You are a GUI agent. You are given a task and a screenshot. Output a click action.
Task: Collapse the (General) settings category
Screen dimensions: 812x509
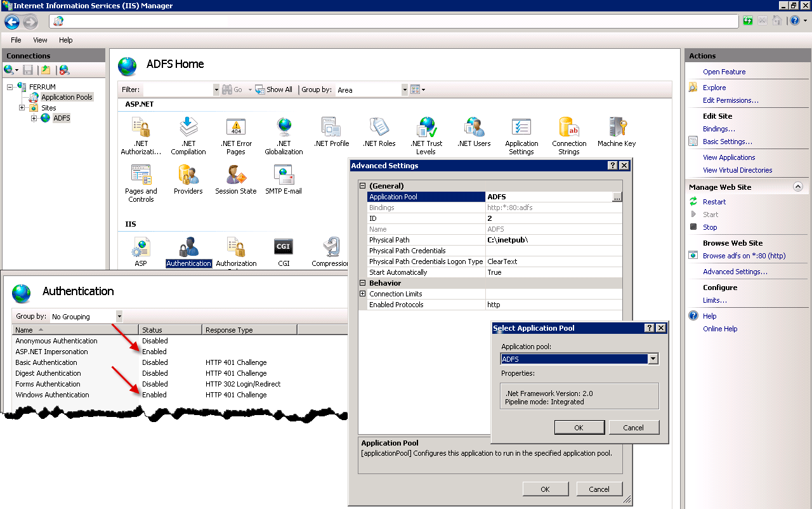coord(363,186)
